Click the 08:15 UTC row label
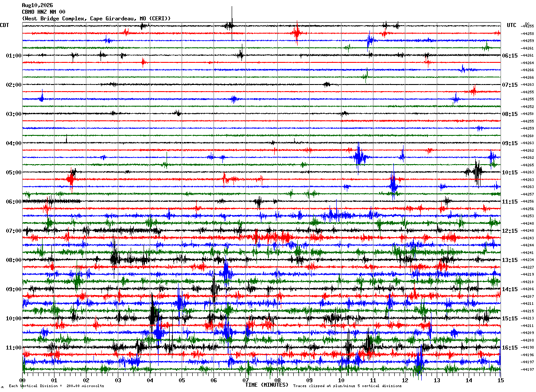Viewport: 536px width, 392px height. (510, 114)
